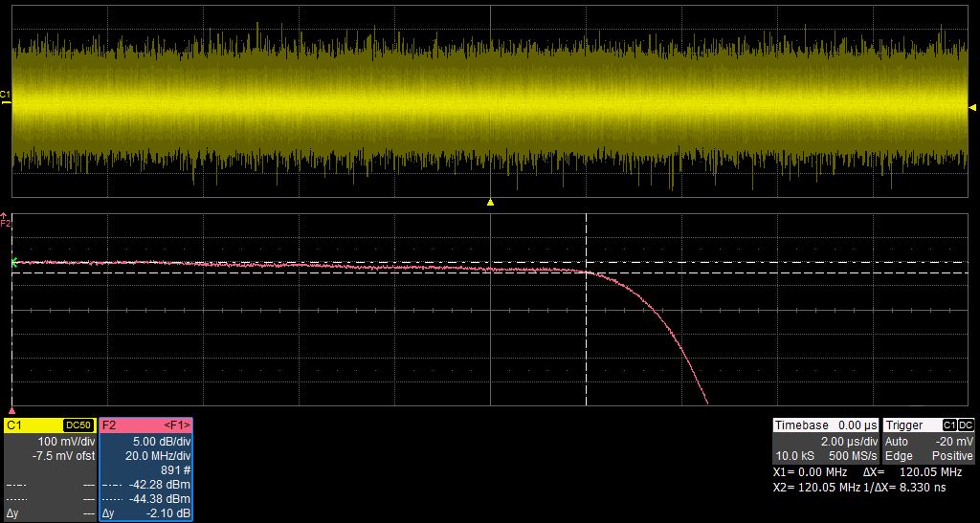Click the vertical dashed cursor line at 120 MHz
The width and height of the screenshot is (980, 523).
(586, 335)
